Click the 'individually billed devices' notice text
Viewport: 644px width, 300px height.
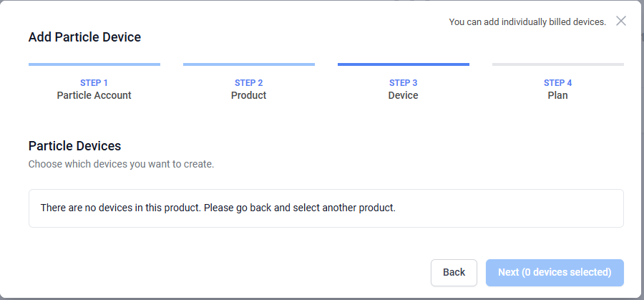click(x=527, y=22)
